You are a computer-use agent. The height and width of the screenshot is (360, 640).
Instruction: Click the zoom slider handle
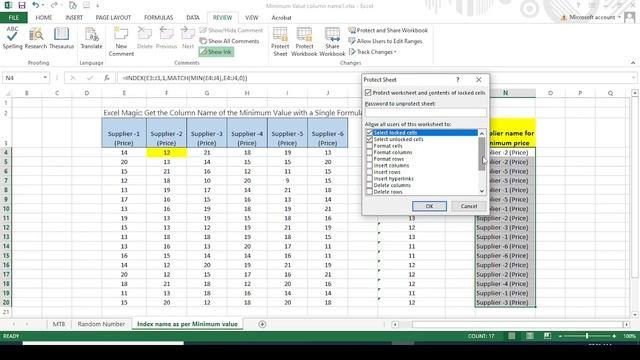tap(587, 336)
